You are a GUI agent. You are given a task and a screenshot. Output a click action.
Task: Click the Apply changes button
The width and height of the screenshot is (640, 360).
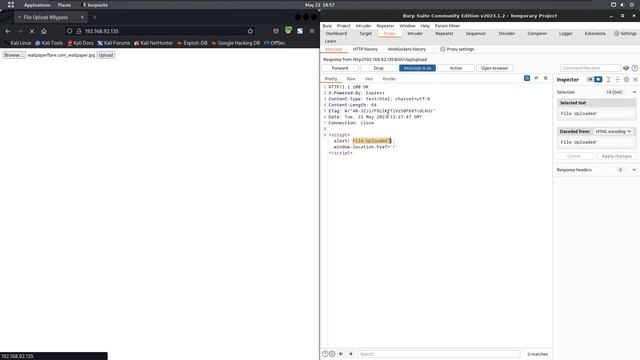(616, 156)
